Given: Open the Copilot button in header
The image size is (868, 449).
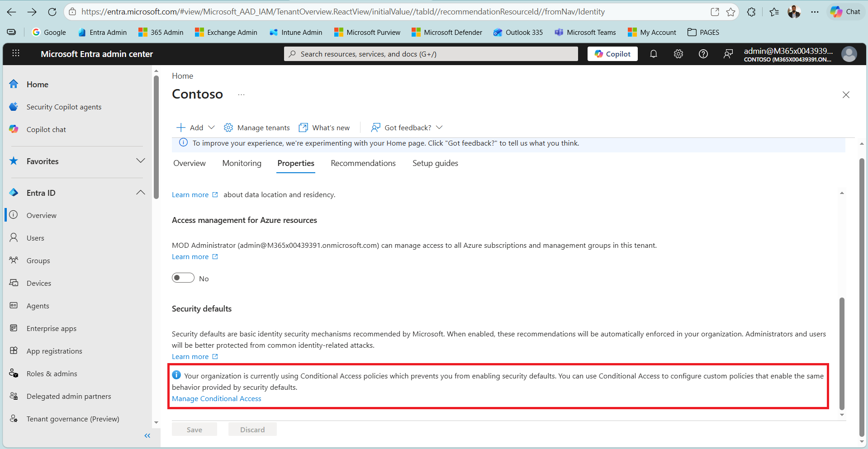Looking at the screenshot, I should (612, 54).
